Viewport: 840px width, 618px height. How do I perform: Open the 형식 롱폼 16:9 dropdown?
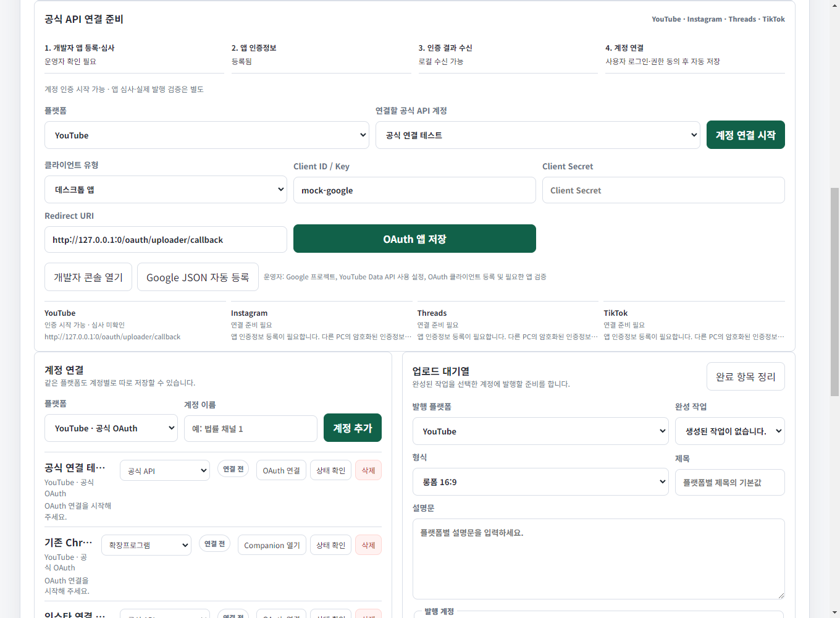click(x=540, y=482)
